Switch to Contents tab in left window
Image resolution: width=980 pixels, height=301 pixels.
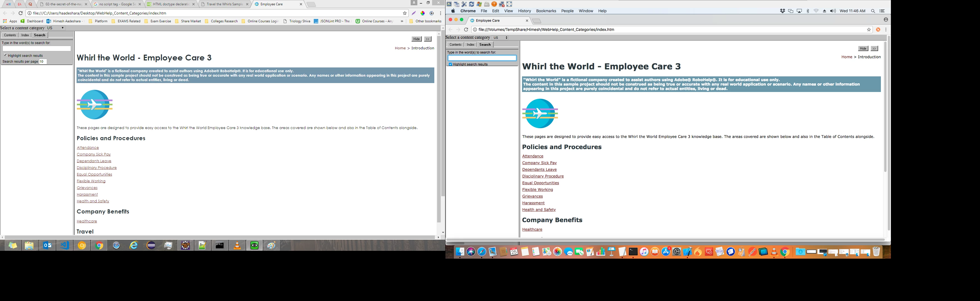click(x=10, y=35)
